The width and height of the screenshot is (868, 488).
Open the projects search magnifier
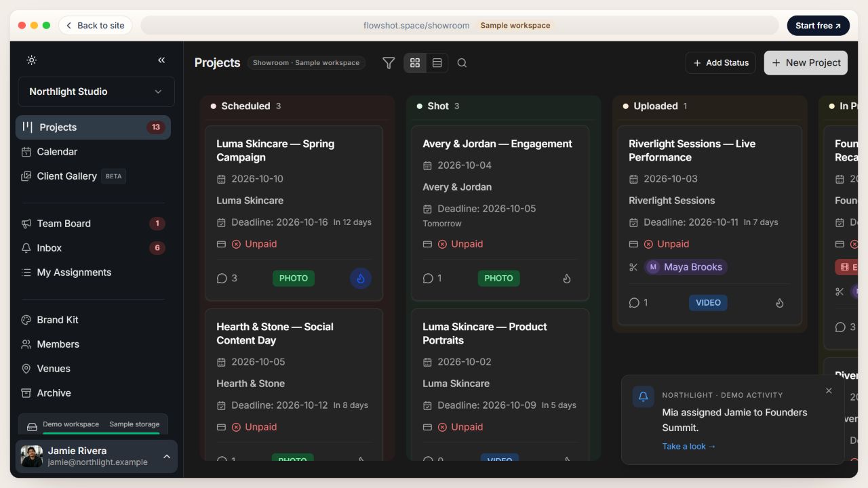coord(462,63)
